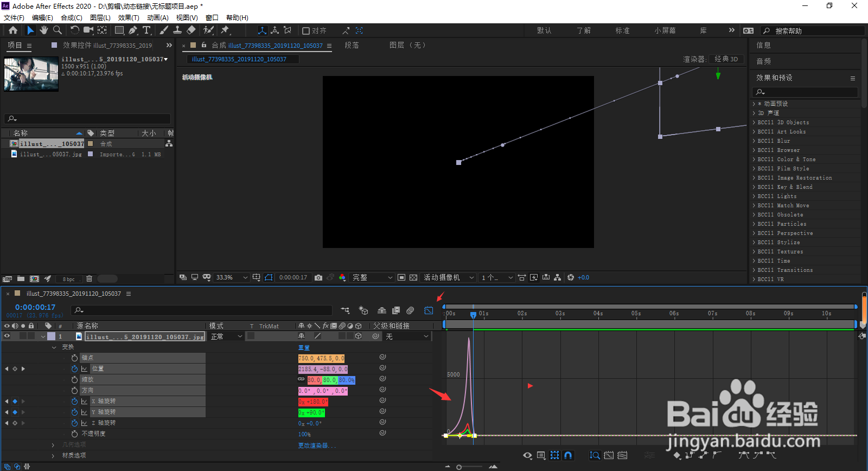Choose the Local Axis mode icon
The image size is (868, 471).
[x=262, y=30]
